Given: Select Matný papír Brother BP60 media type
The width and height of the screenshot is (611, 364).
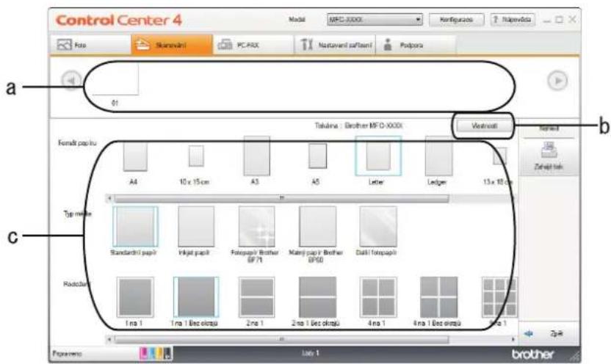Looking at the screenshot, I should 317,227.
